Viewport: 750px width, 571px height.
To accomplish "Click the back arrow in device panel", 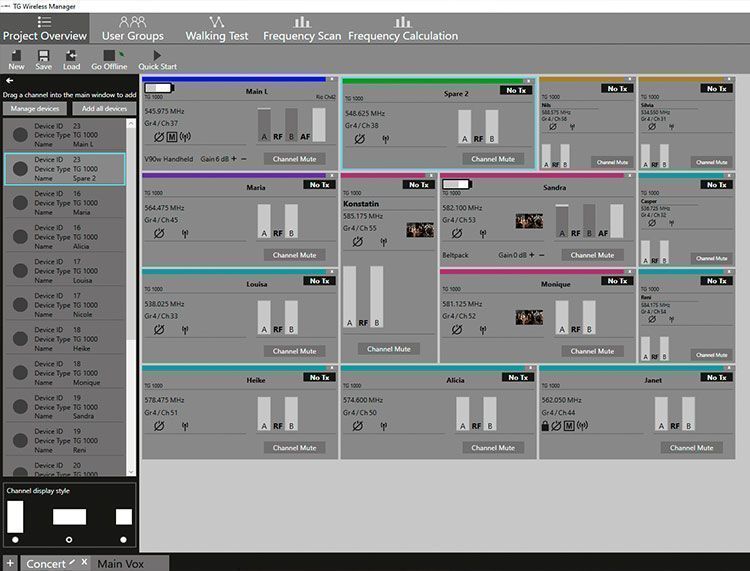I will [x=10, y=80].
